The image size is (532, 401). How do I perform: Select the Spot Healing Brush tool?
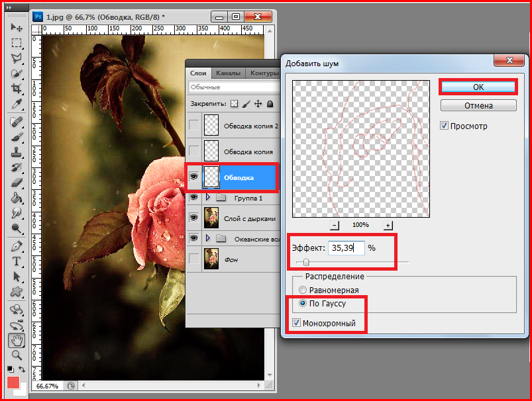(17, 122)
